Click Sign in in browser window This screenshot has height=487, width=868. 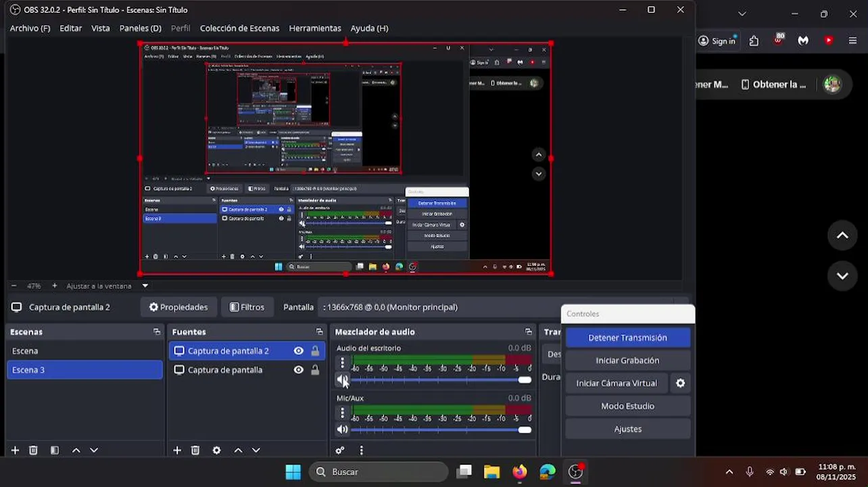click(717, 41)
